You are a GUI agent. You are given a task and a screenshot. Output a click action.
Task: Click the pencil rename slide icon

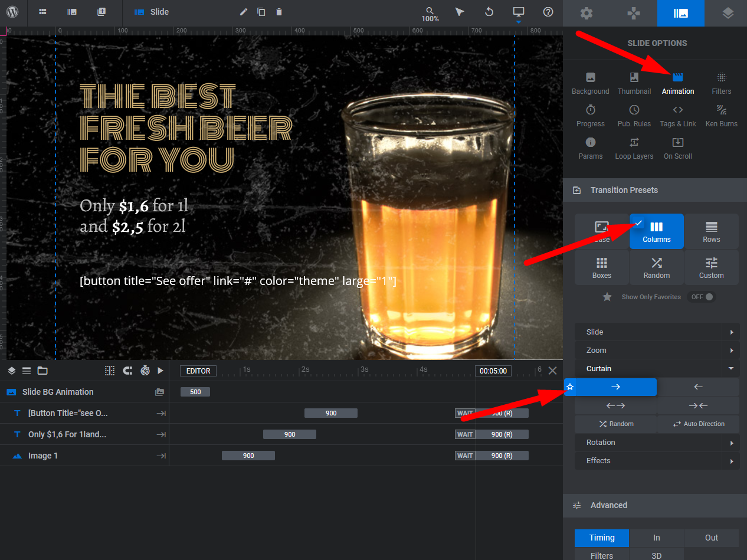(244, 12)
